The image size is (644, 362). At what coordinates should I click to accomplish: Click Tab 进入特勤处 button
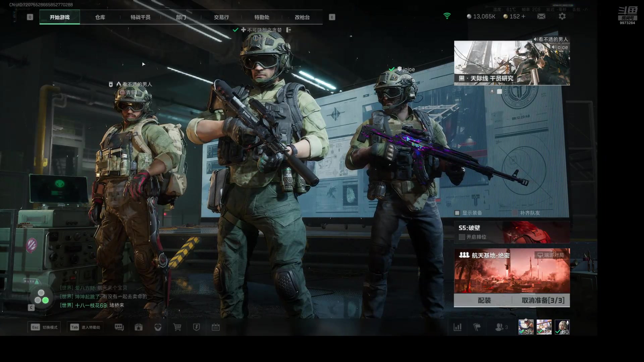[85, 327]
